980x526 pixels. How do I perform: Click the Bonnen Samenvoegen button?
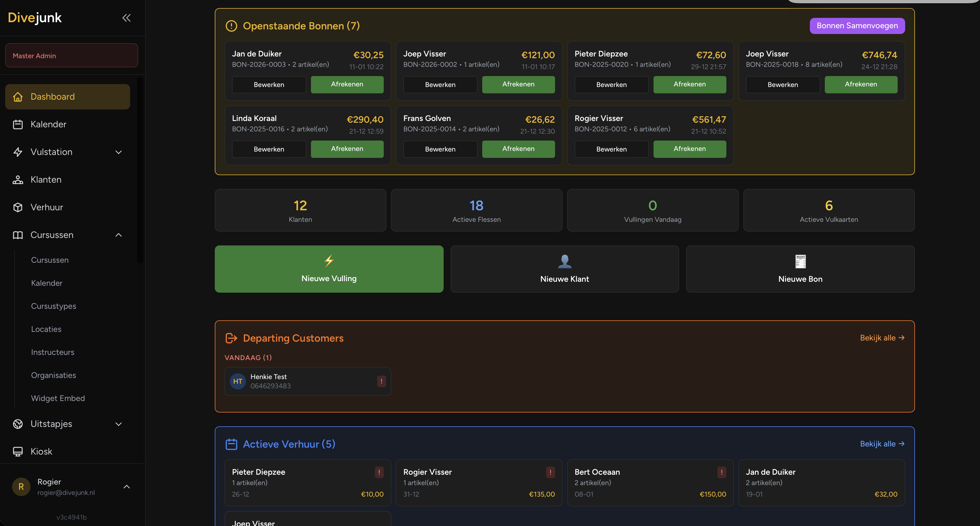point(857,26)
